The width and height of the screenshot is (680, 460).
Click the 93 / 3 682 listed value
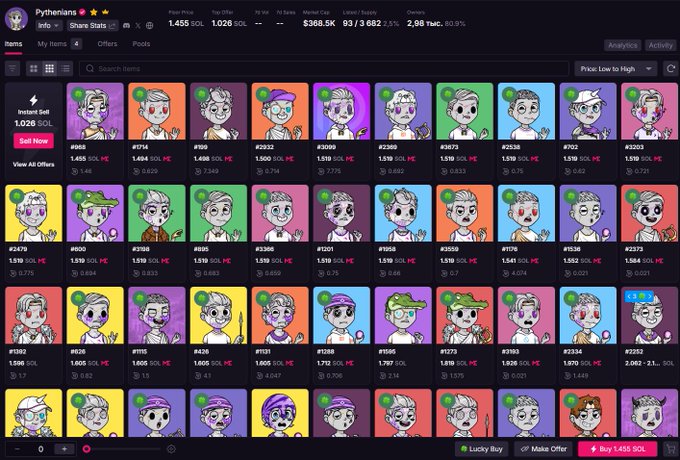tap(362, 23)
